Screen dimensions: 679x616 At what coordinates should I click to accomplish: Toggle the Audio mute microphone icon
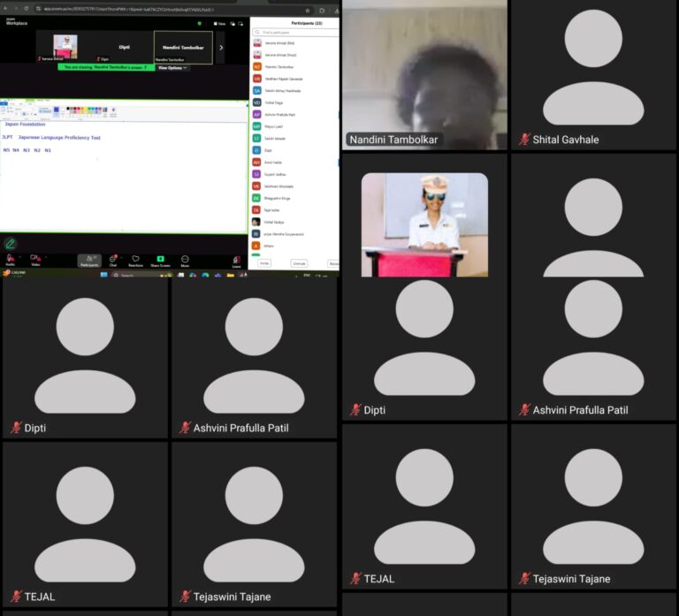point(10,259)
